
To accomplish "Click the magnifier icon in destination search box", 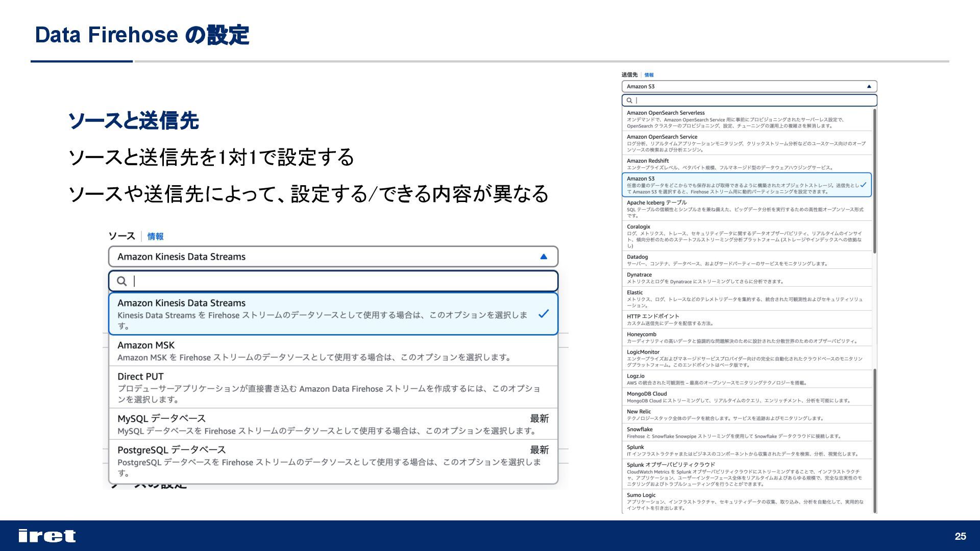I will (x=629, y=101).
